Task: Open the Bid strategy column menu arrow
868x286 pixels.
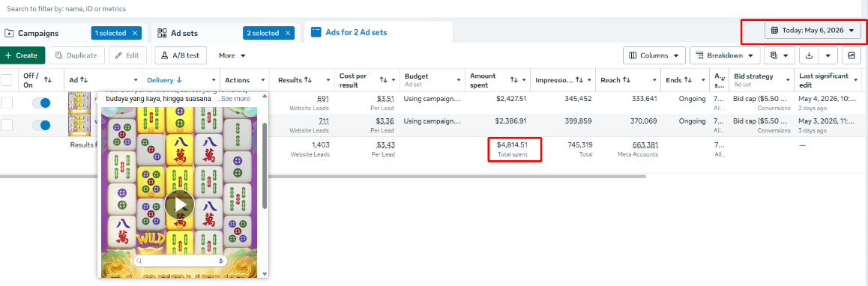Action: 788,80
